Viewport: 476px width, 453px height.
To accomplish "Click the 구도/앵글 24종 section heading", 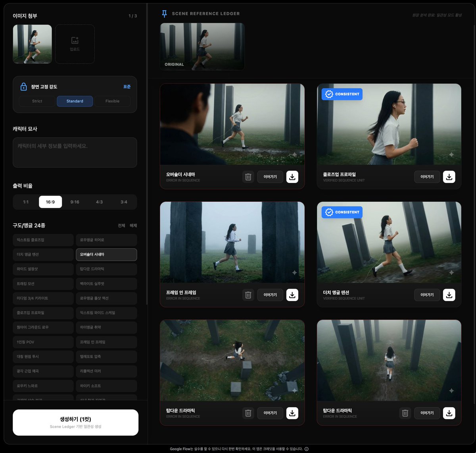I will (x=29, y=226).
